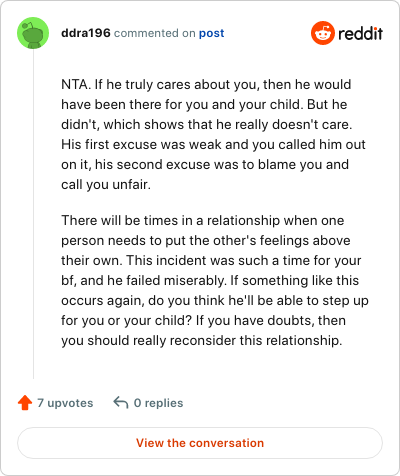Click the reddit wordmark text

click(361, 33)
